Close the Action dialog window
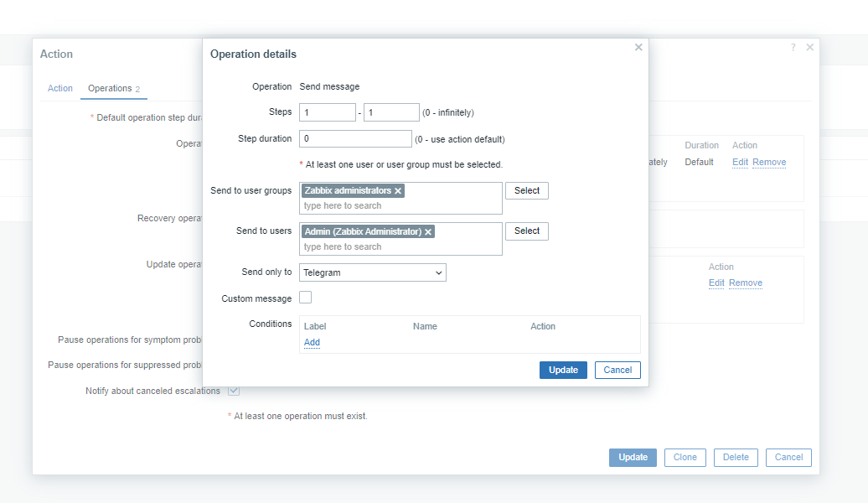This screenshot has height=503, width=868. pyautogui.click(x=810, y=48)
